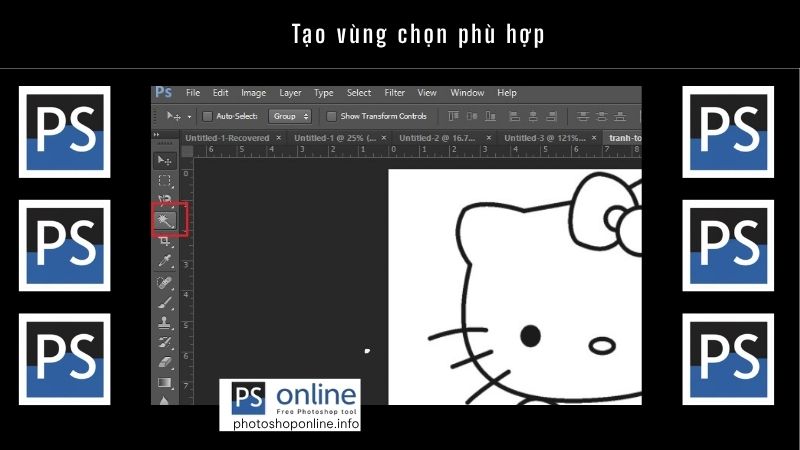Open the View menu
Image resolution: width=800 pixels, height=450 pixels.
(427, 93)
